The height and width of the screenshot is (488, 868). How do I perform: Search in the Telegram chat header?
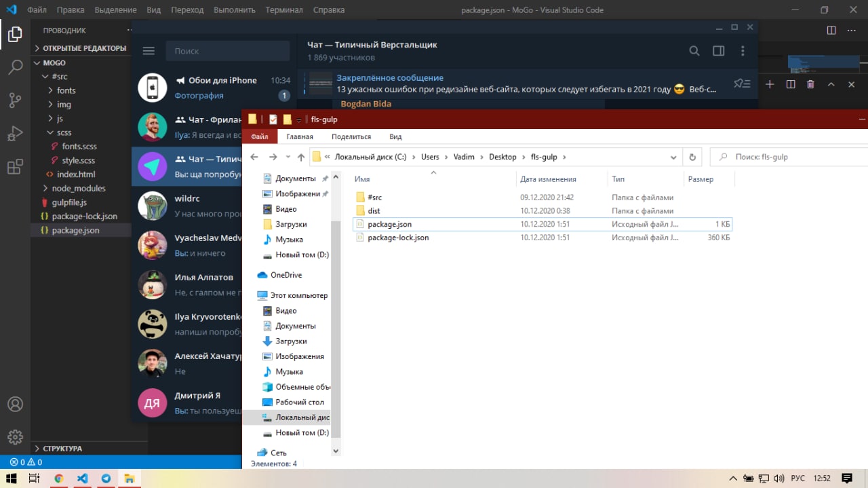pos(694,51)
